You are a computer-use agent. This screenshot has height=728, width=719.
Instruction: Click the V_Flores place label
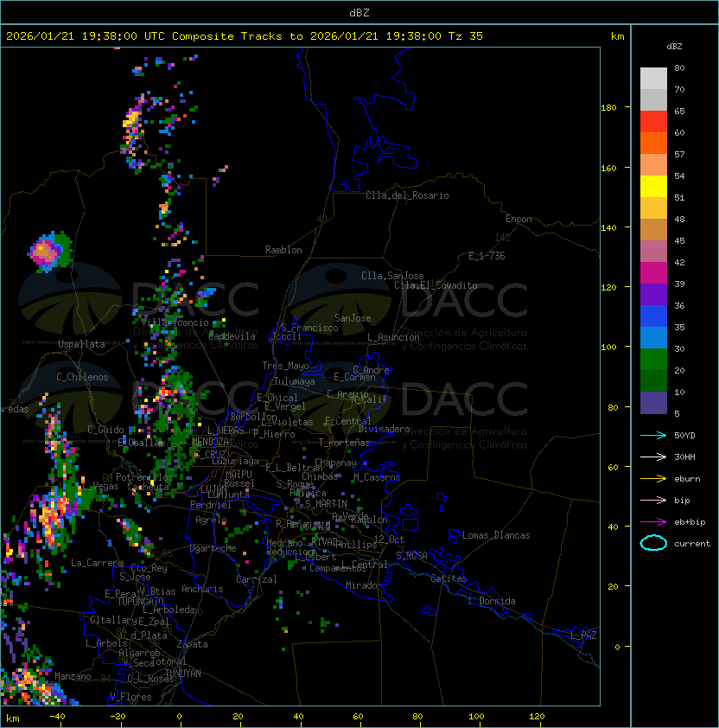pyautogui.click(x=130, y=697)
